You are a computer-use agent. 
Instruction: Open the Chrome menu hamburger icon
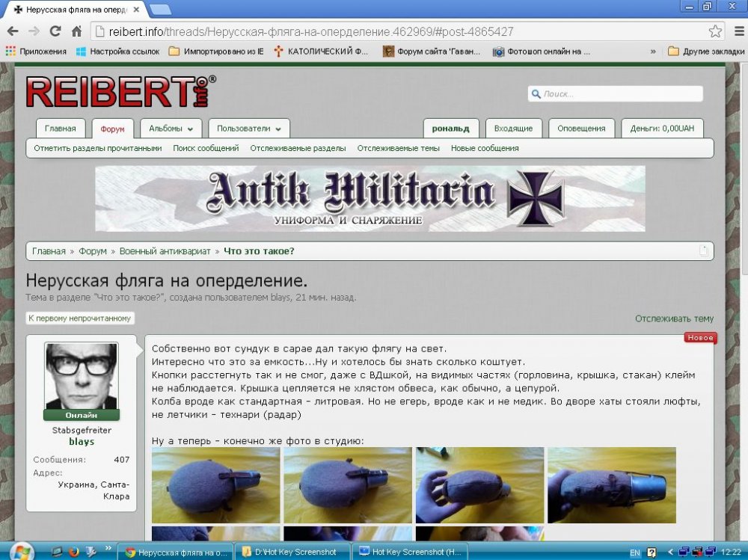(x=739, y=31)
